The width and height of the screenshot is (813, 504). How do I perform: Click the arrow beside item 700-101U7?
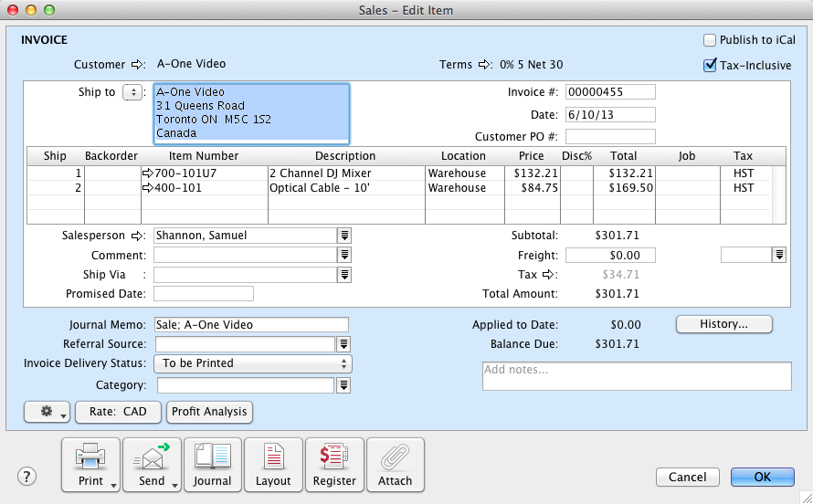147,173
